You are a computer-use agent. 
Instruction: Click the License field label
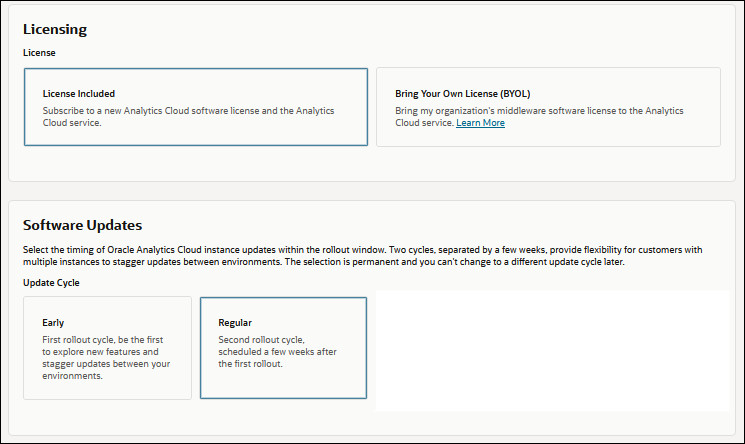[39, 52]
